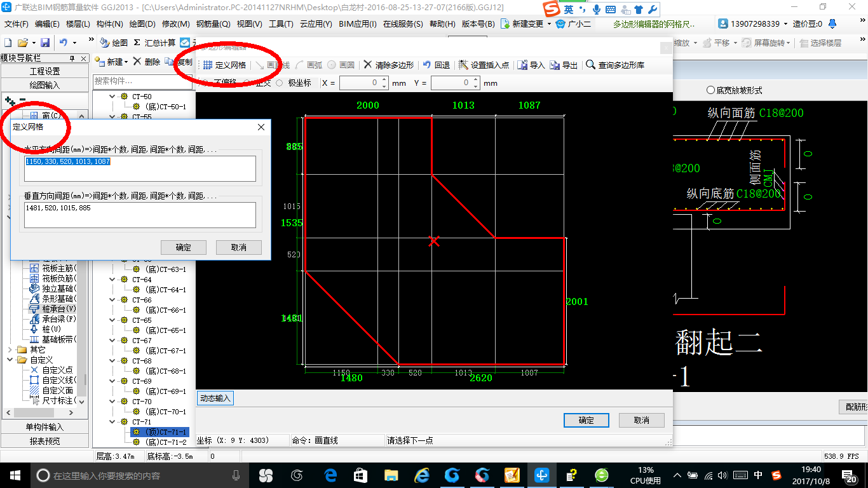Click the vertical spacing input field
The width and height of the screenshot is (868, 488).
pyautogui.click(x=140, y=215)
